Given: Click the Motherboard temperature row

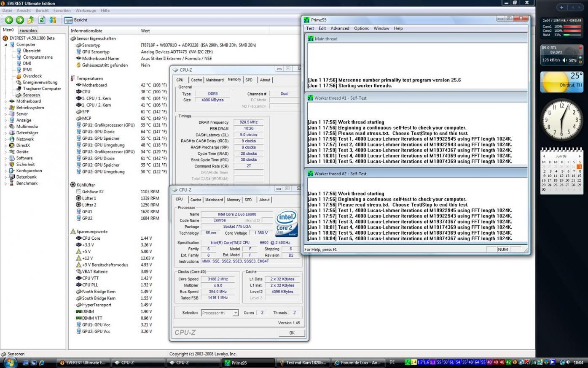Looking at the screenshot, I should coord(122,85).
